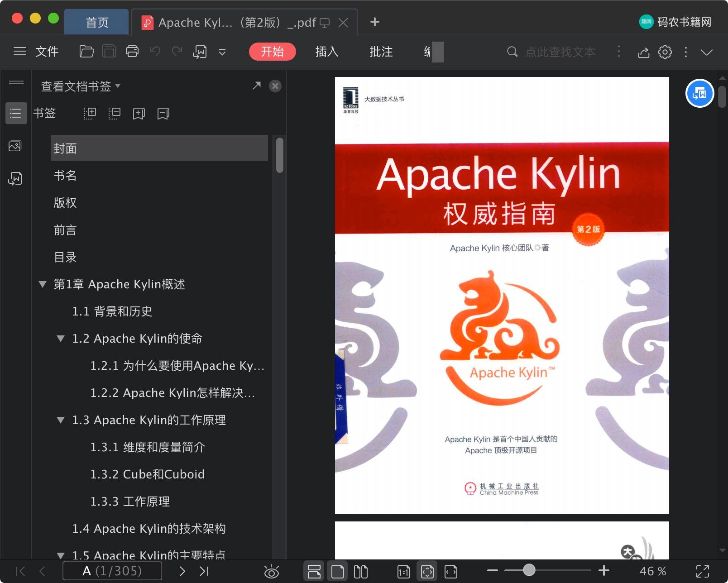Screen dimensions: 728x583
Task: Open the 文件 menu
Action: click(x=47, y=52)
